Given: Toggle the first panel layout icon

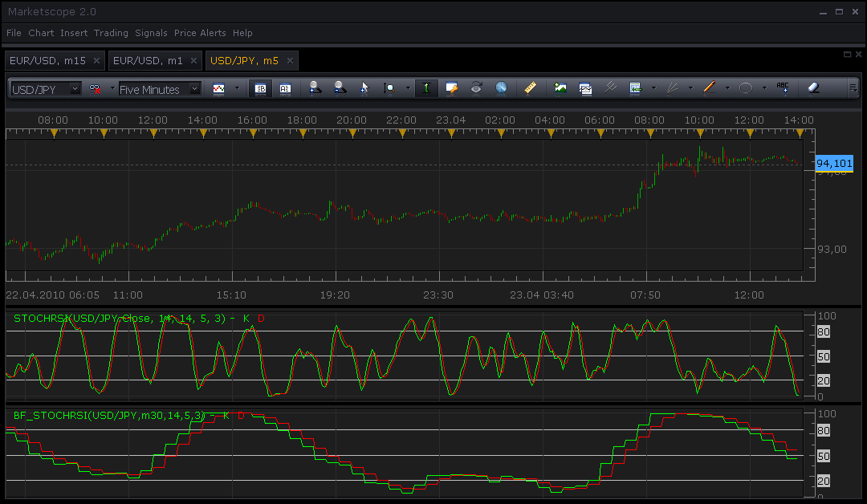Looking at the screenshot, I should click(x=260, y=88).
